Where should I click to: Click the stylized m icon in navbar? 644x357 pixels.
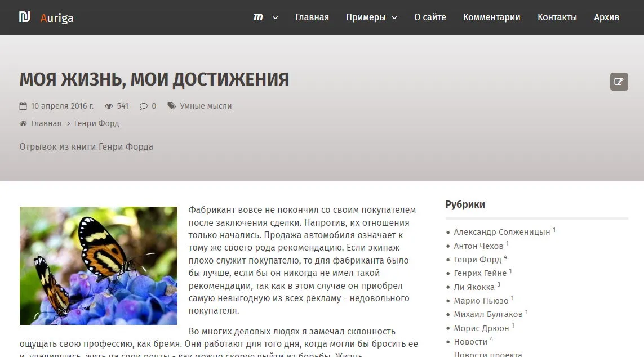click(258, 17)
